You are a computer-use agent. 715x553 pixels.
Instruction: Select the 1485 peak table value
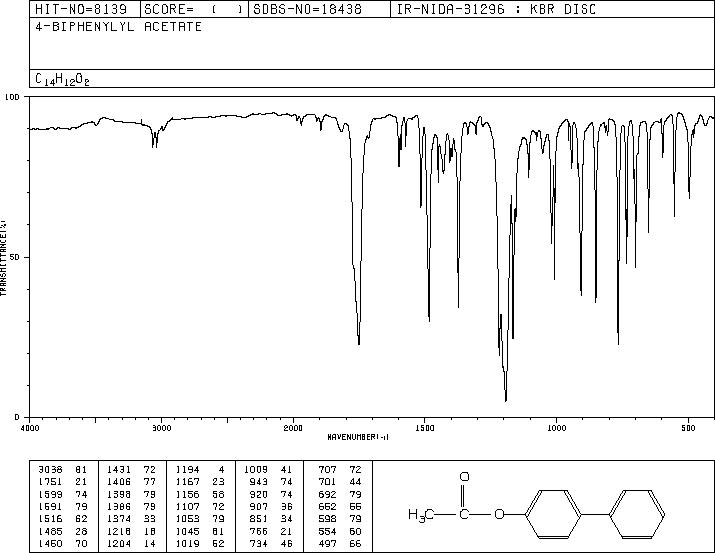pos(62,532)
